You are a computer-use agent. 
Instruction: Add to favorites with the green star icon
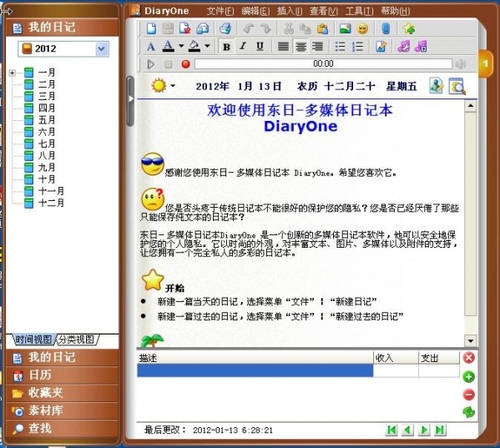pos(409,29)
